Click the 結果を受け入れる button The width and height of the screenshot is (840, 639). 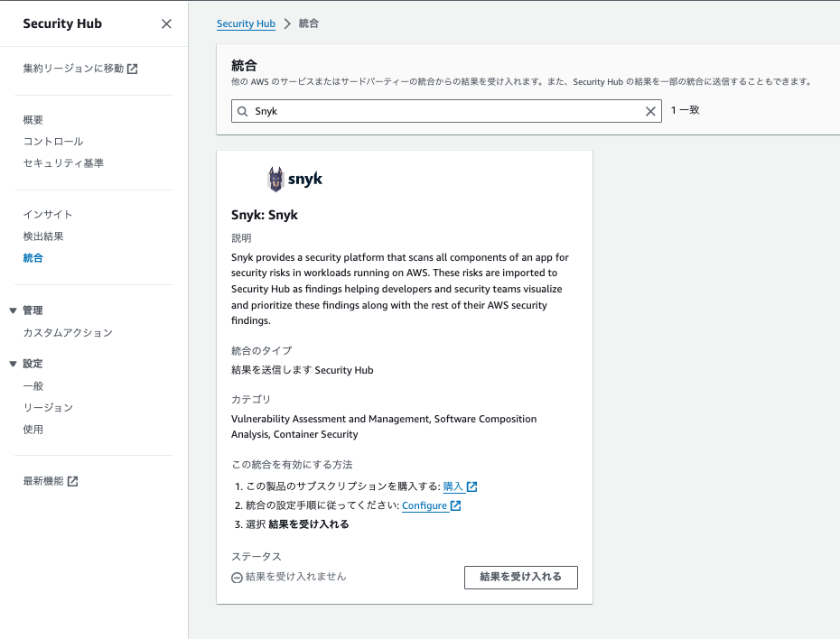[521, 578]
